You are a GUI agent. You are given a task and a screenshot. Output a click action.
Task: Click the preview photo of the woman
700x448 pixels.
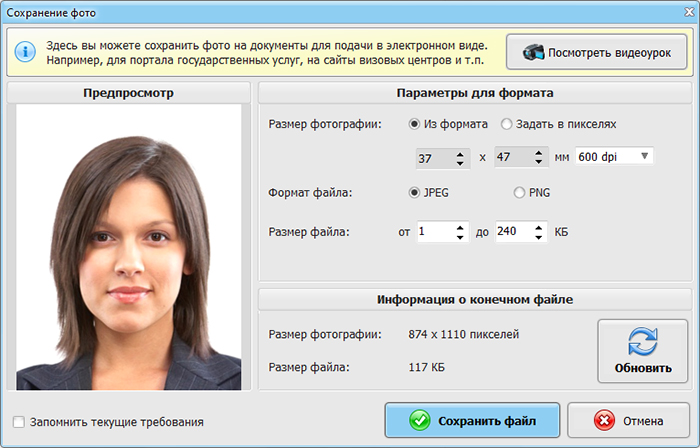(x=129, y=247)
